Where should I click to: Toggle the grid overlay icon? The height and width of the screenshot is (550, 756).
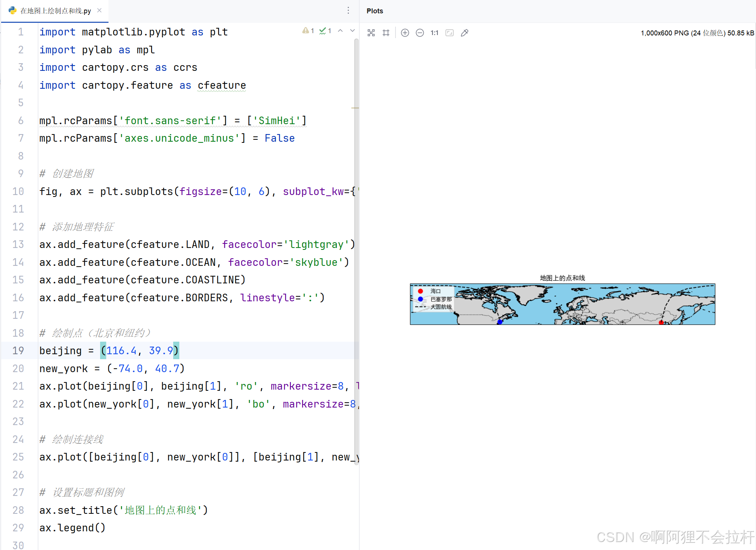(x=386, y=33)
